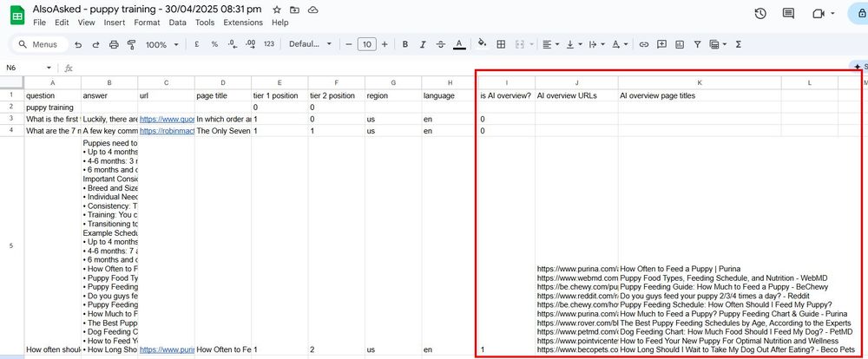
Task: Show all comments panel
Action: [x=788, y=14]
